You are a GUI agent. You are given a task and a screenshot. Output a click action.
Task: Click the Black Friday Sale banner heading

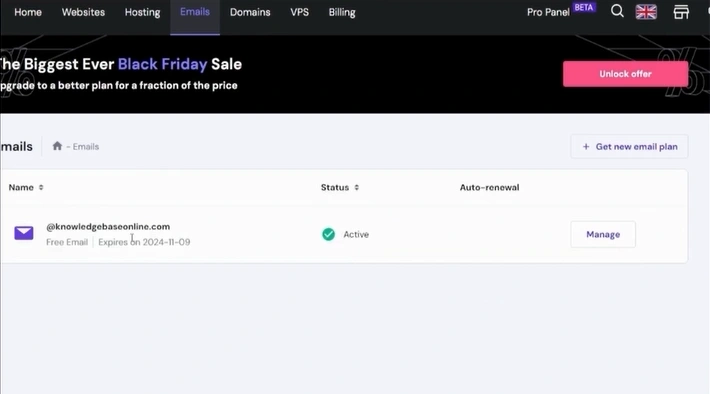[x=121, y=64]
